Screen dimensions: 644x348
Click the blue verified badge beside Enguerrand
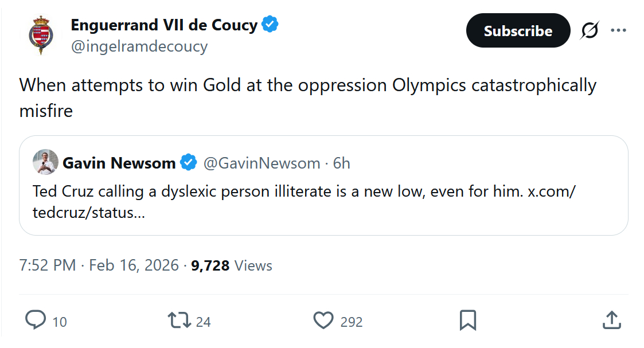[271, 25]
